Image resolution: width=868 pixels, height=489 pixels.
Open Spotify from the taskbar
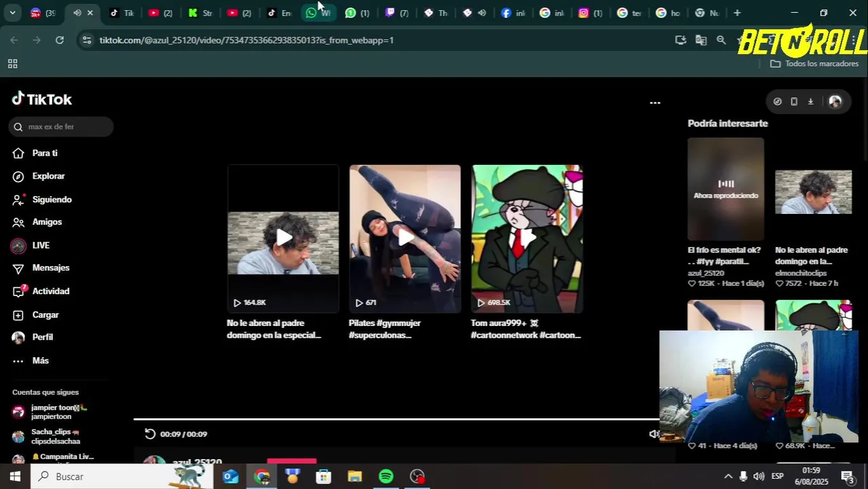click(386, 477)
